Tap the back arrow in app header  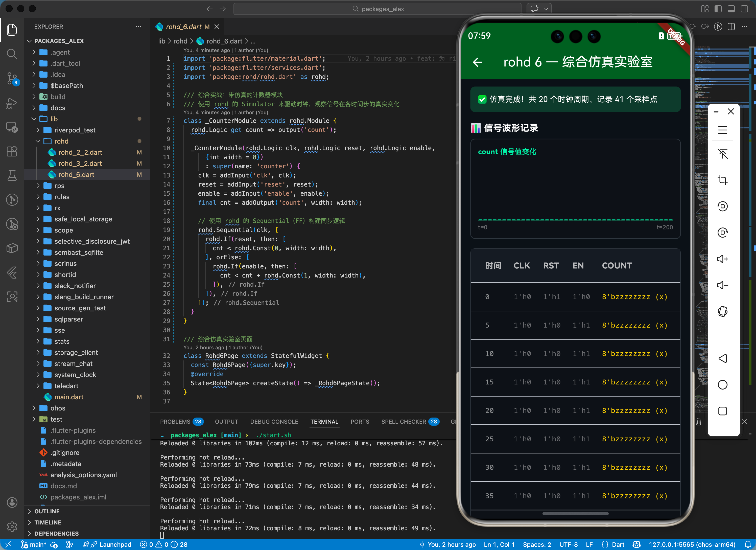coord(477,62)
